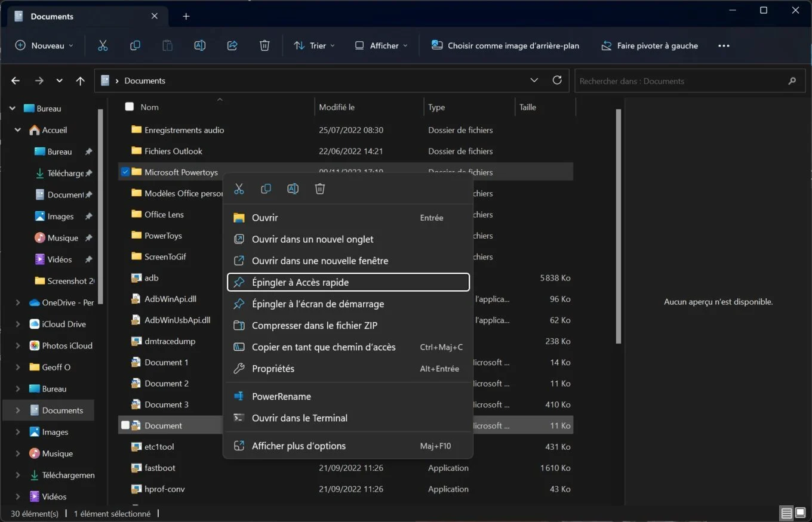Viewport: 812px width, 522px height.
Task: Click the ScreenToGif folder icon
Action: (136, 257)
